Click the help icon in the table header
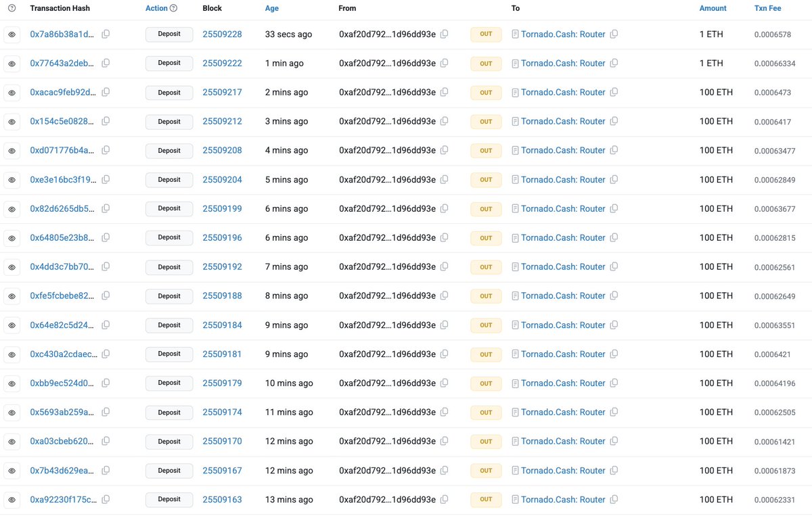Image resolution: width=812 pixels, height=516 pixels. tap(12, 8)
